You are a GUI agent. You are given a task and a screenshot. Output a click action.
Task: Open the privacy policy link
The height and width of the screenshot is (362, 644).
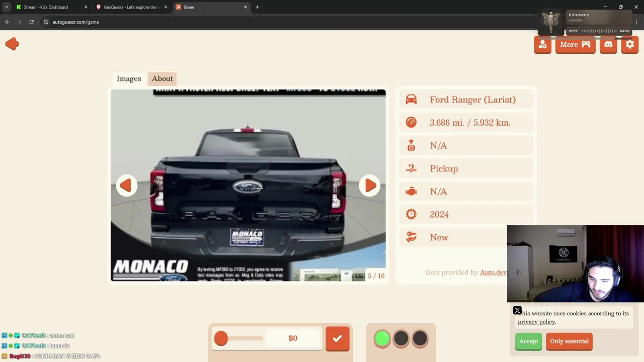tap(536, 322)
